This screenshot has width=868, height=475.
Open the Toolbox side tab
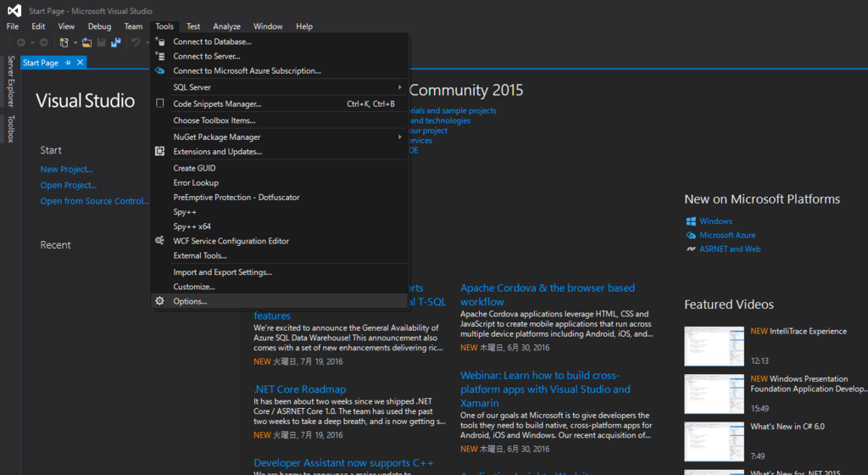pos(10,129)
